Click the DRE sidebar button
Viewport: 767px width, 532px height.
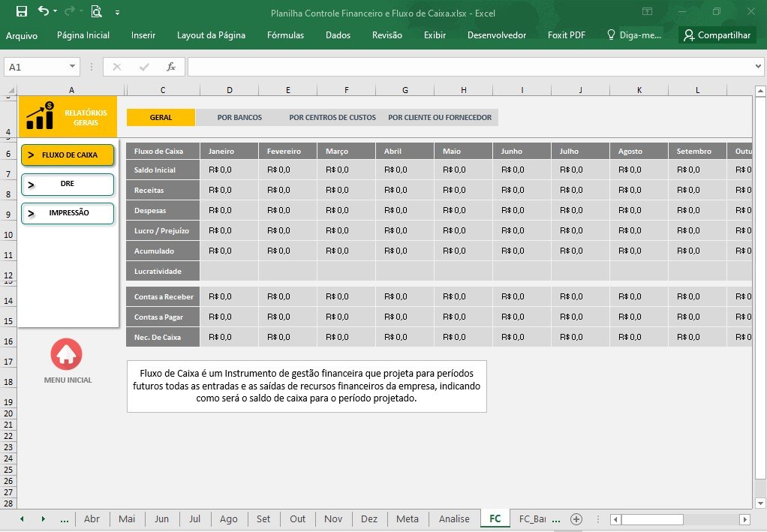[x=68, y=185]
